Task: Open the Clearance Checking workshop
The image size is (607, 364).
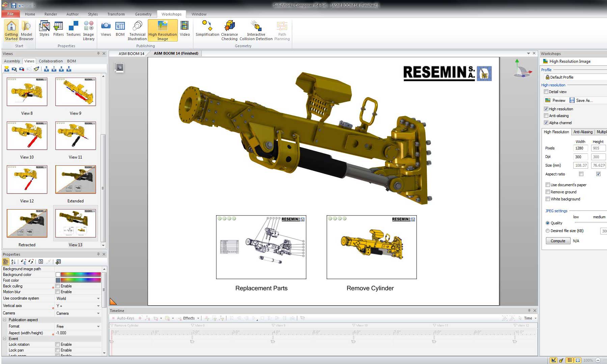Action: click(x=229, y=30)
